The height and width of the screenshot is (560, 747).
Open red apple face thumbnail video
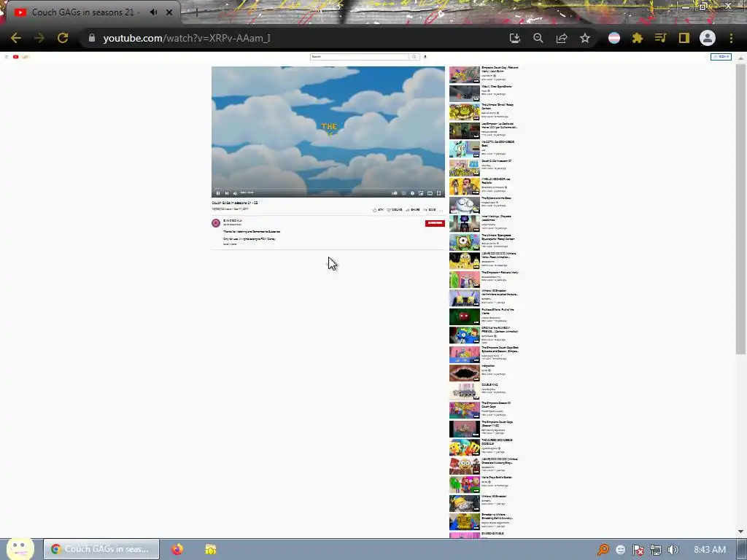(465, 316)
